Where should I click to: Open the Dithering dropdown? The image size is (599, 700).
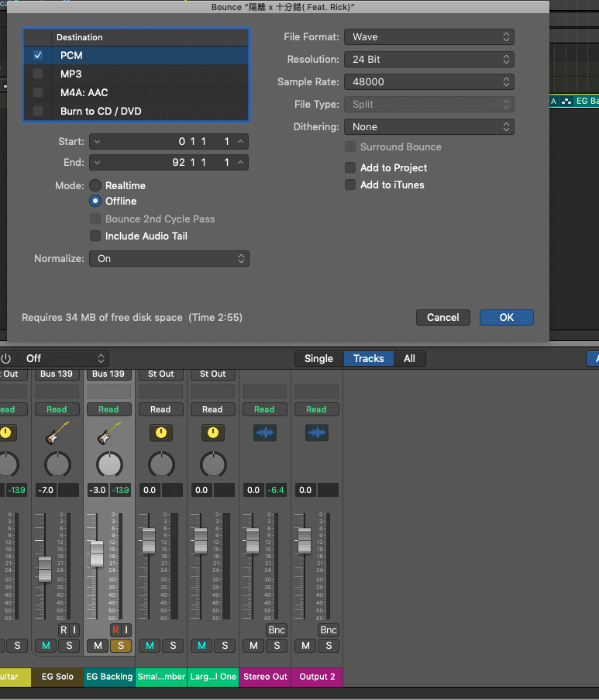click(429, 127)
